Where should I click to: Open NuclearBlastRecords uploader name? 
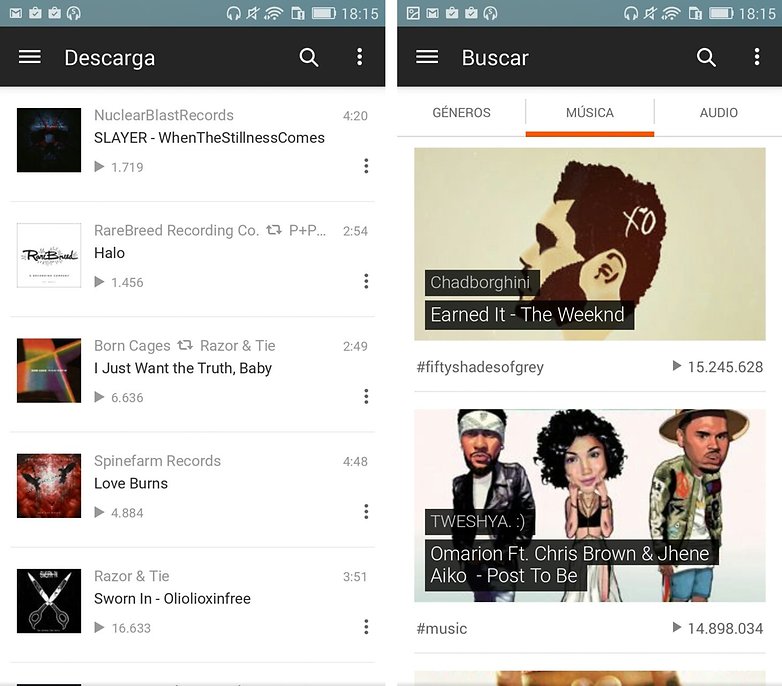click(x=164, y=115)
